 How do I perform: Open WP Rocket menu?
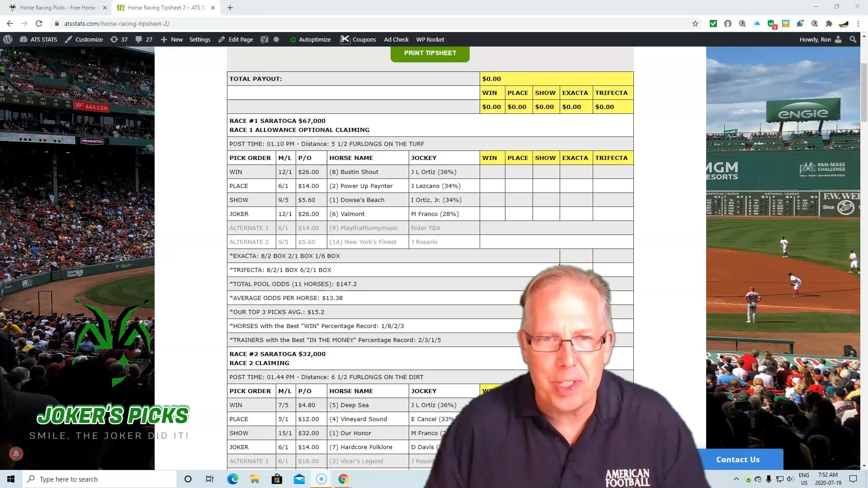430,39
